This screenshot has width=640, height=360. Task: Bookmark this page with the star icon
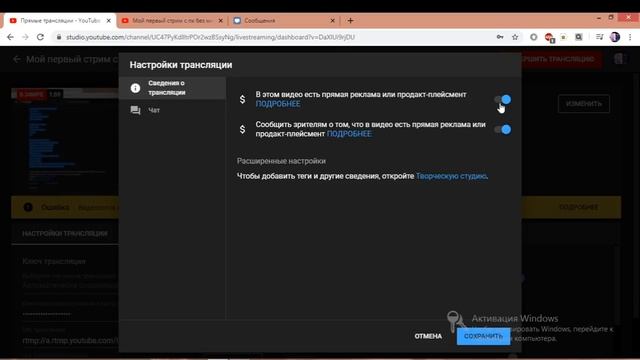pos(515,37)
